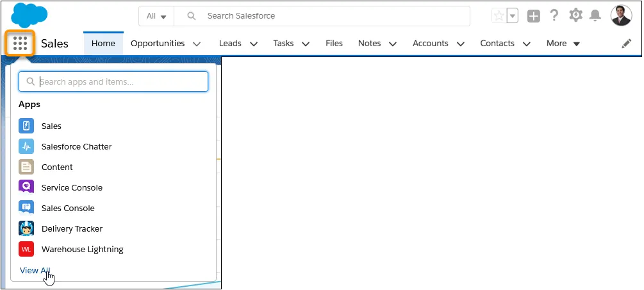Click View All apps link
Image resolution: width=644 pixels, height=290 pixels.
tap(35, 270)
